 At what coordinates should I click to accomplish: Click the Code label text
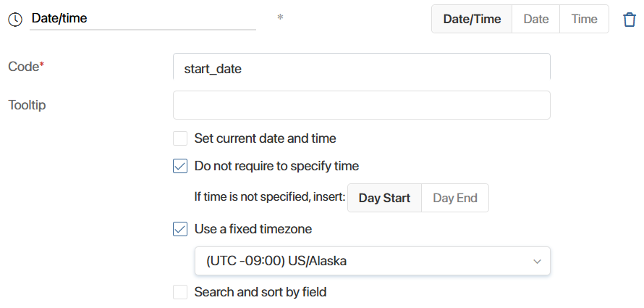(24, 67)
